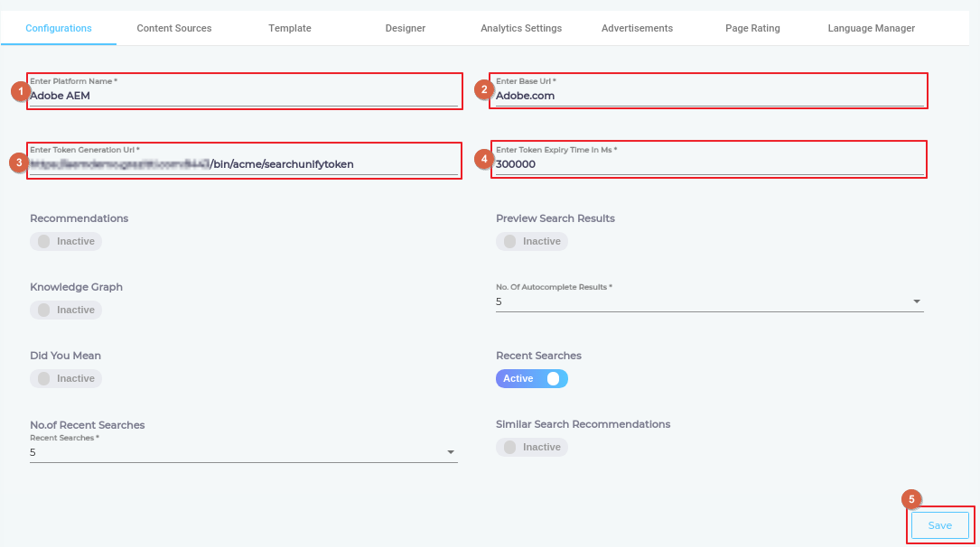Focus the Base Url input field
The width and height of the screenshot is (980, 547).
709,96
